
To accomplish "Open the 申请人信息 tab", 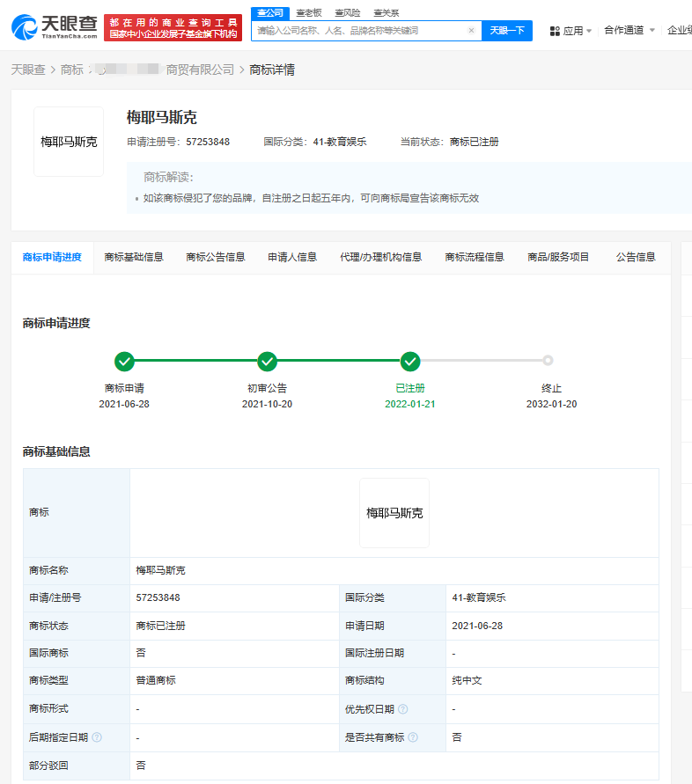I will point(292,257).
